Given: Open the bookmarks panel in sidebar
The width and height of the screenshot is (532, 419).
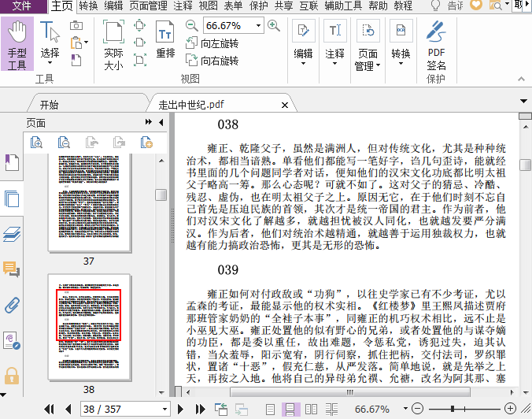Looking at the screenshot, I should point(12,163).
